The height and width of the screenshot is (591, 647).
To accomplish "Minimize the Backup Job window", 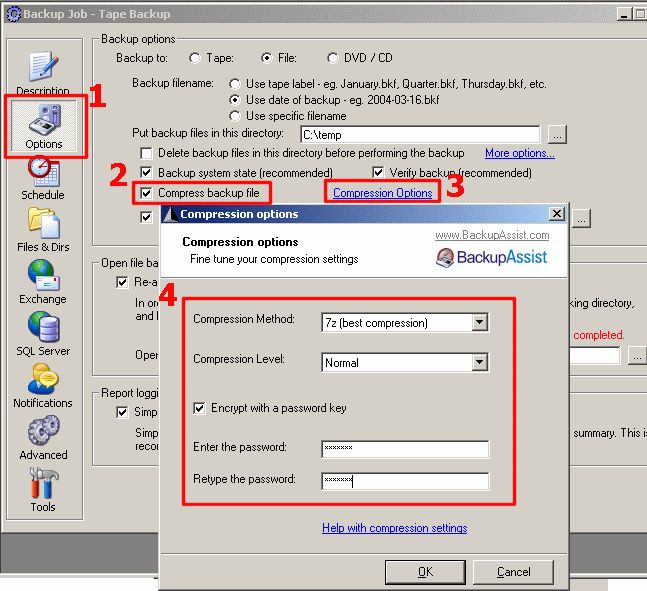I will 624,14.
